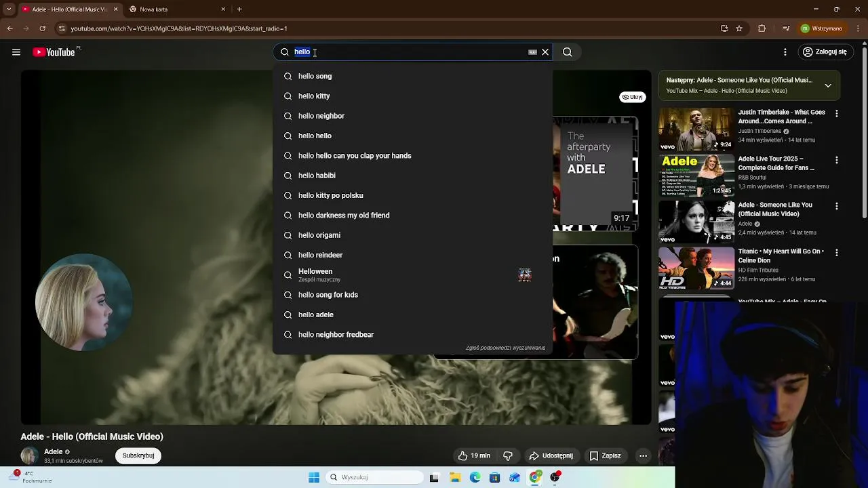The image size is (868, 488).
Task: Choose suggestion "hello origami"
Action: pos(412,235)
